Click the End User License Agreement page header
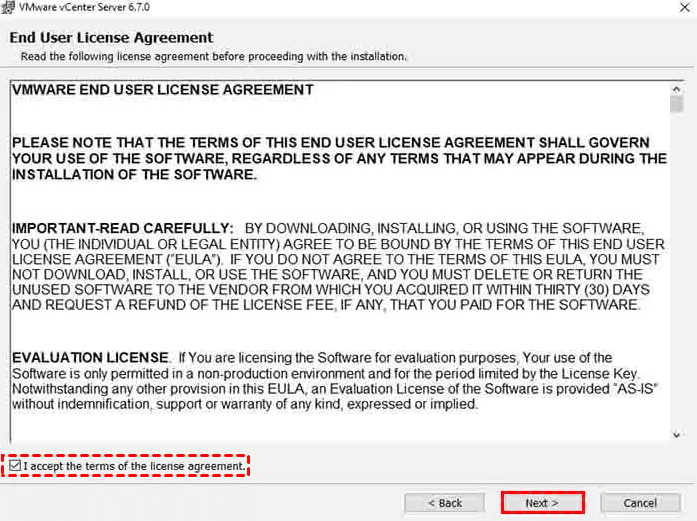Viewport: 697px width, 521px height. [111, 38]
